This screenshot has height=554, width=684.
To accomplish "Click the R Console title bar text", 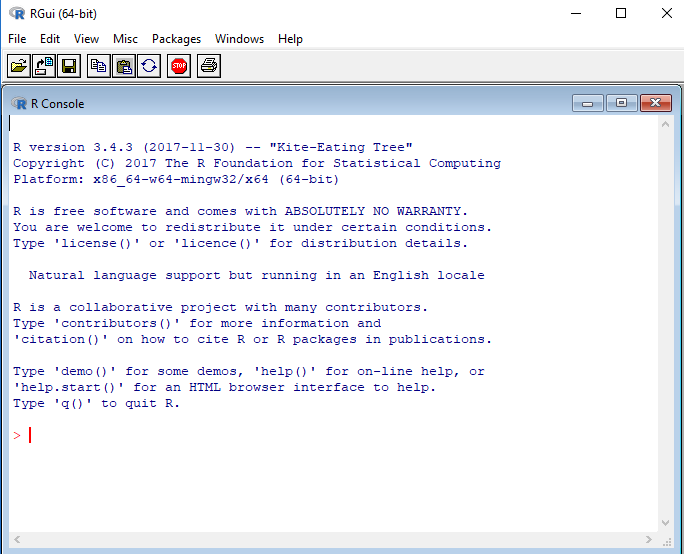I will coord(58,104).
